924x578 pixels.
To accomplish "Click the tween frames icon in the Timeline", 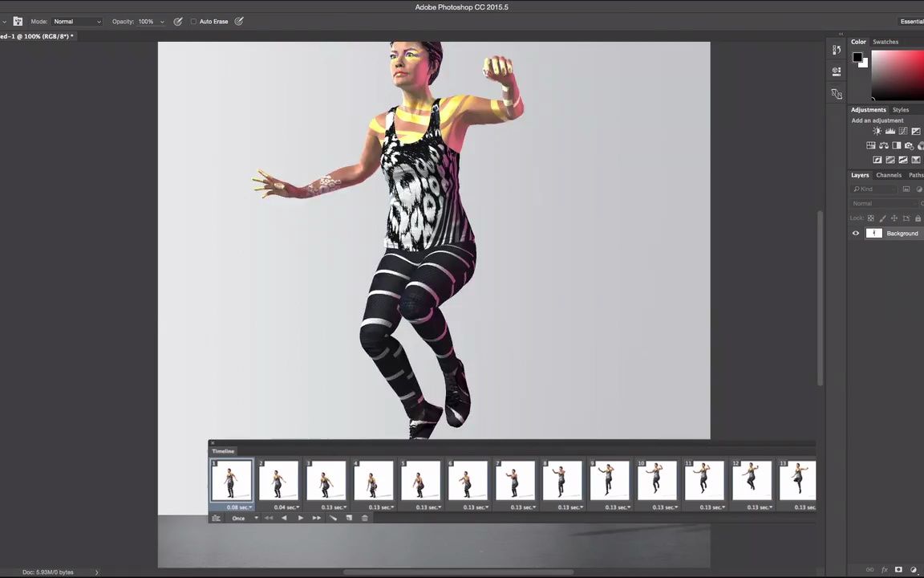I will (x=333, y=518).
